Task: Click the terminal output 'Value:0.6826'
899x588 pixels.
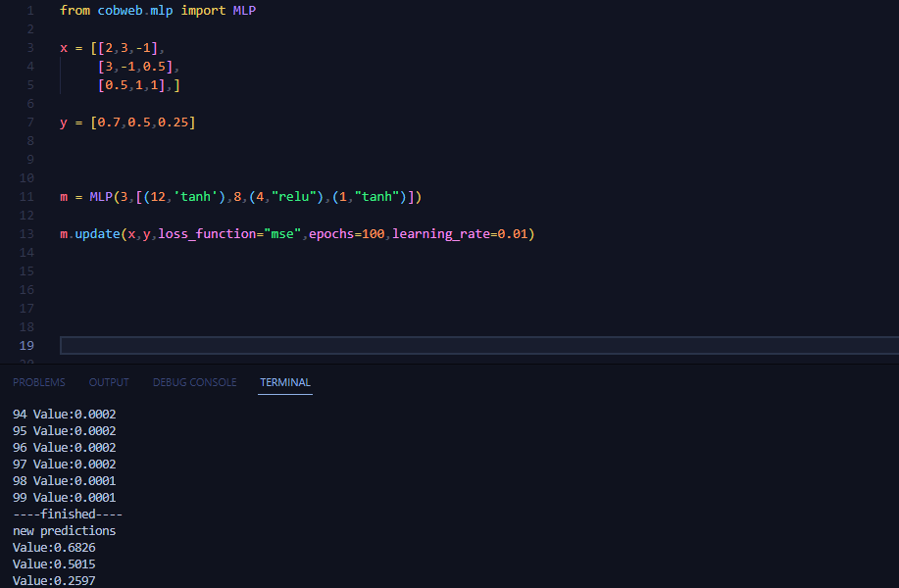Action: pyautogui.click(x=54, y=547)
